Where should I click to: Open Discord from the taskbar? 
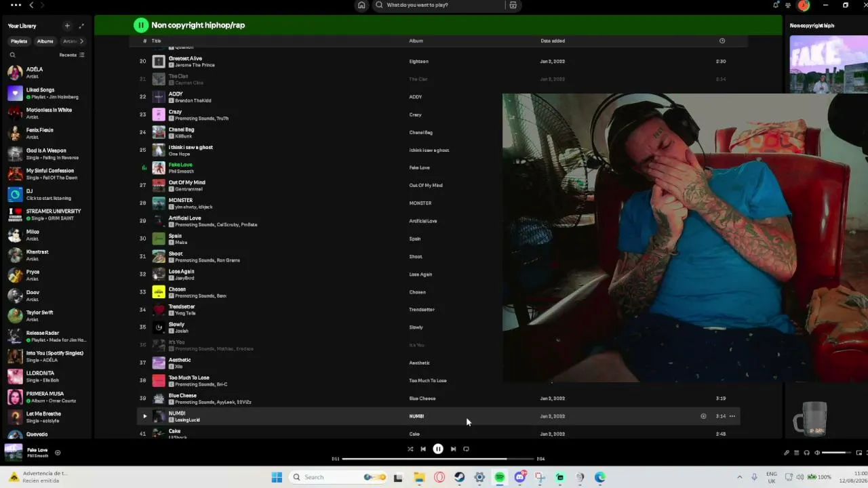click(519, 477)
